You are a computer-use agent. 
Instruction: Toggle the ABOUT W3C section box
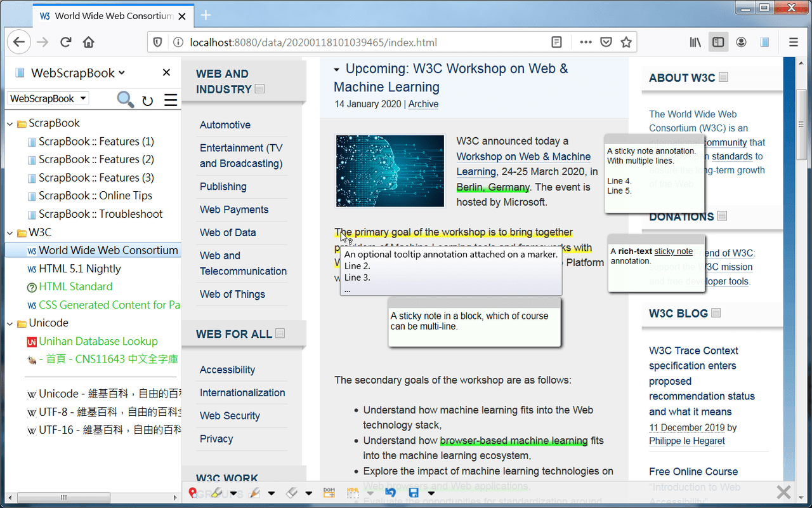724,77
